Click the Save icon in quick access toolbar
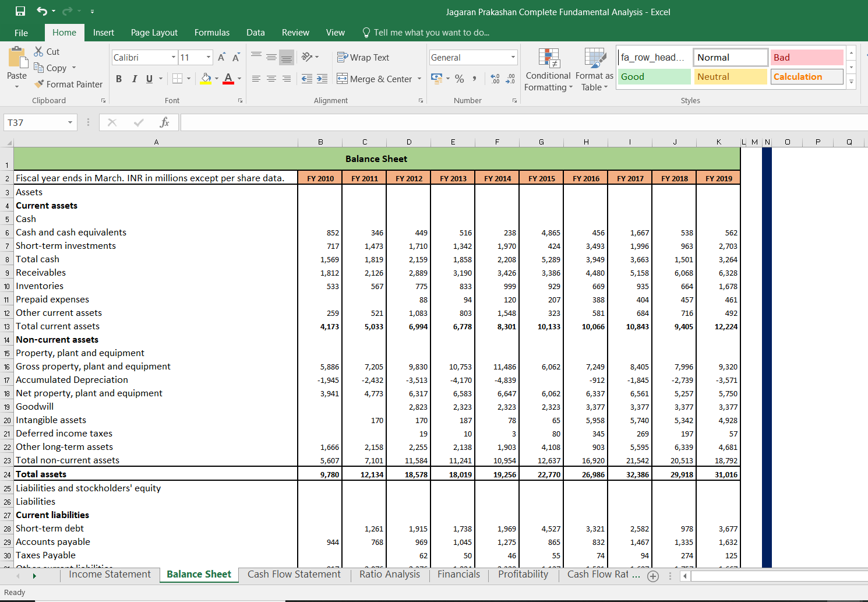Image resolution: width=868 pixels, height=602 pixels. 20,11
